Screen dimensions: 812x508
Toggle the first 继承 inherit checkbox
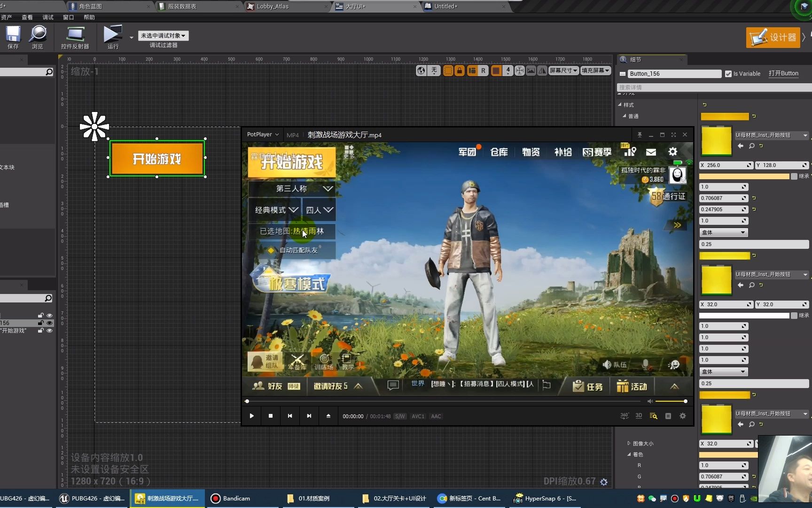(794, 176)
